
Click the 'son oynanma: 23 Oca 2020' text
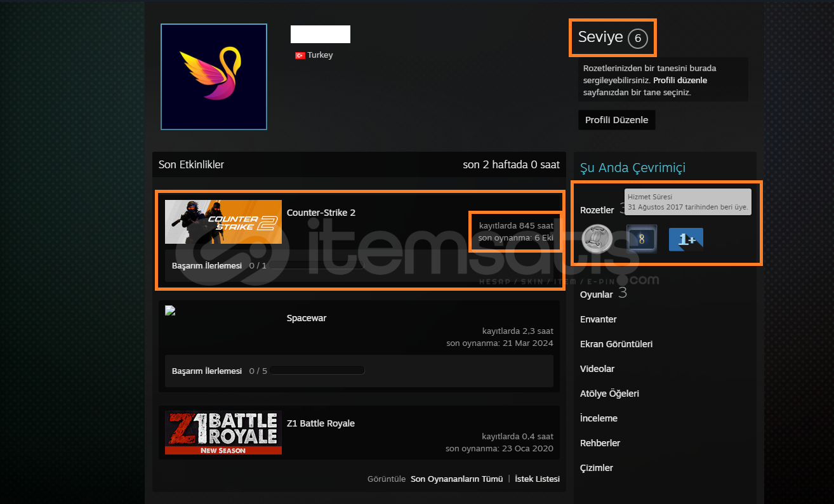[500, 448]
